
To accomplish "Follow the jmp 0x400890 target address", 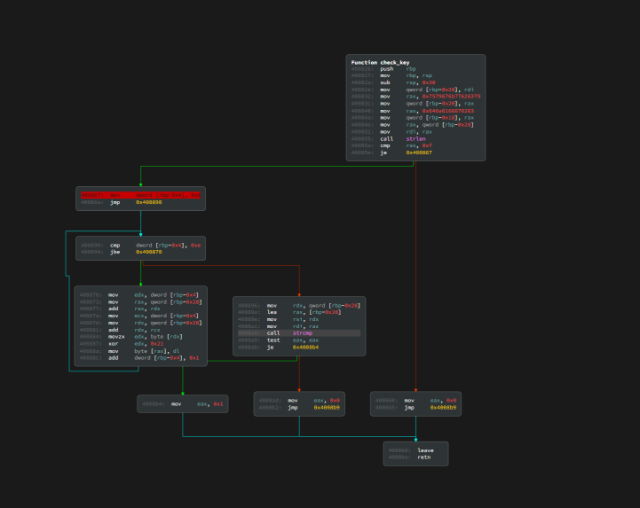I will point(149,202).
